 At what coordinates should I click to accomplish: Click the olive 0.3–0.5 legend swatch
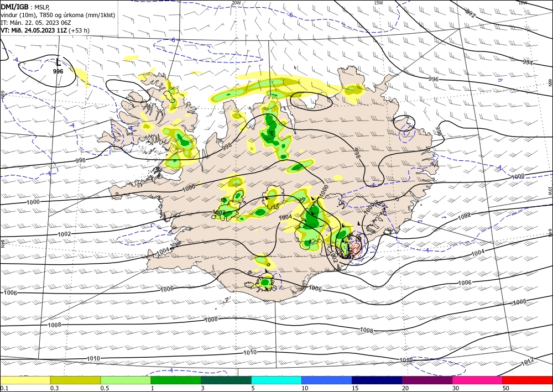(x=75, y=380)
